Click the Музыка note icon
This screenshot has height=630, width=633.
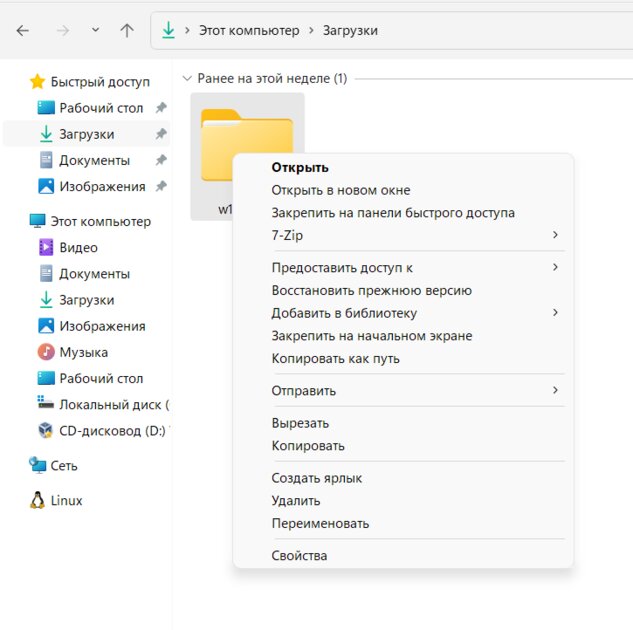point(46,352)
